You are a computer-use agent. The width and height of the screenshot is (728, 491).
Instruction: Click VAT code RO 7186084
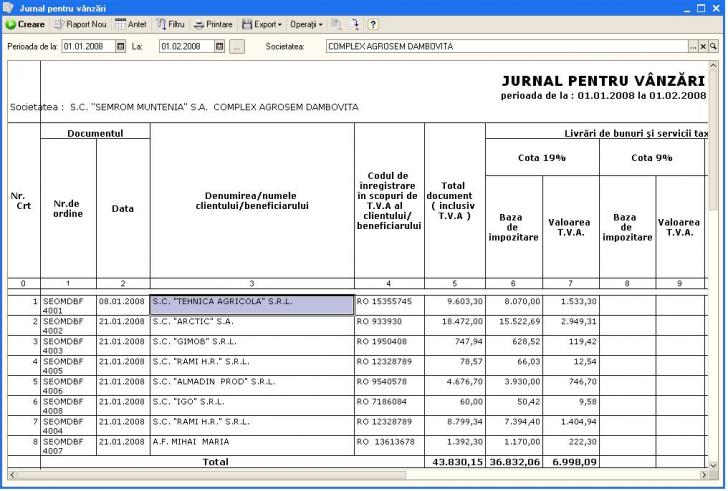click(x=389, y=406)
